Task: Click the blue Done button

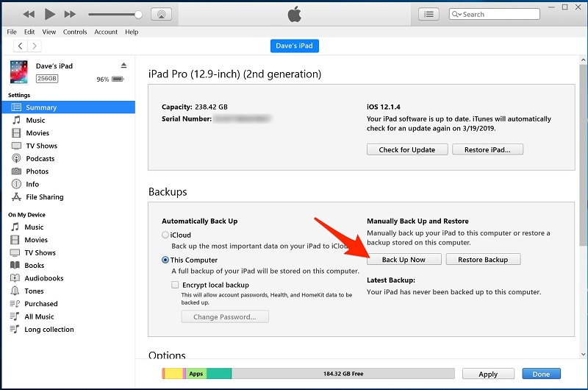Action: tap(541, 374)
